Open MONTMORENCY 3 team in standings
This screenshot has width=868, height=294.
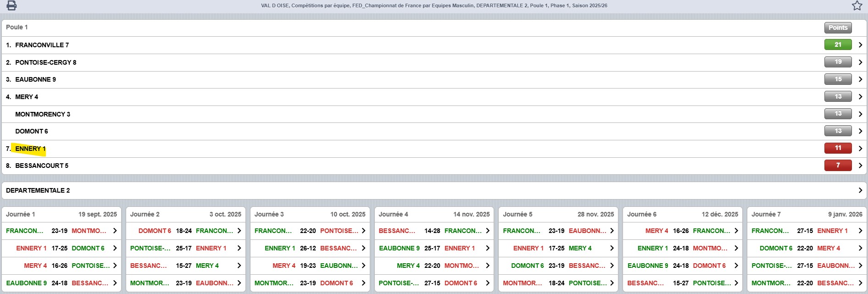click(x=43, y=114)
